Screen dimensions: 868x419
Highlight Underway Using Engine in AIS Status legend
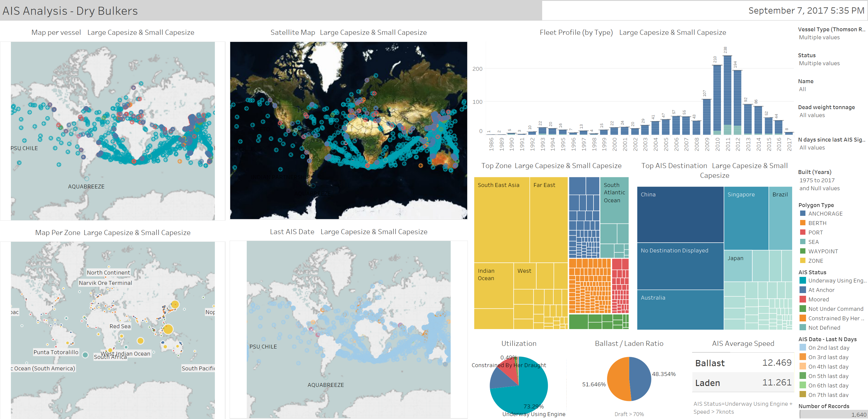832,281
